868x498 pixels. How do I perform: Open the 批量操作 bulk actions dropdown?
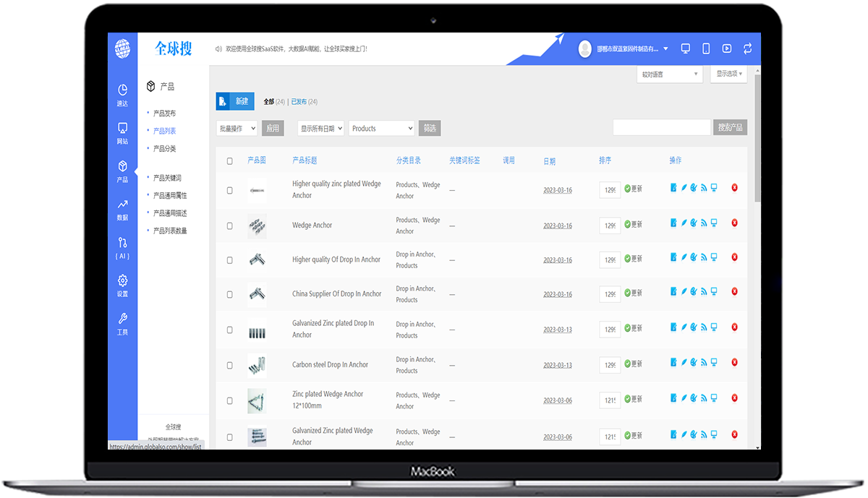(237, 128)
